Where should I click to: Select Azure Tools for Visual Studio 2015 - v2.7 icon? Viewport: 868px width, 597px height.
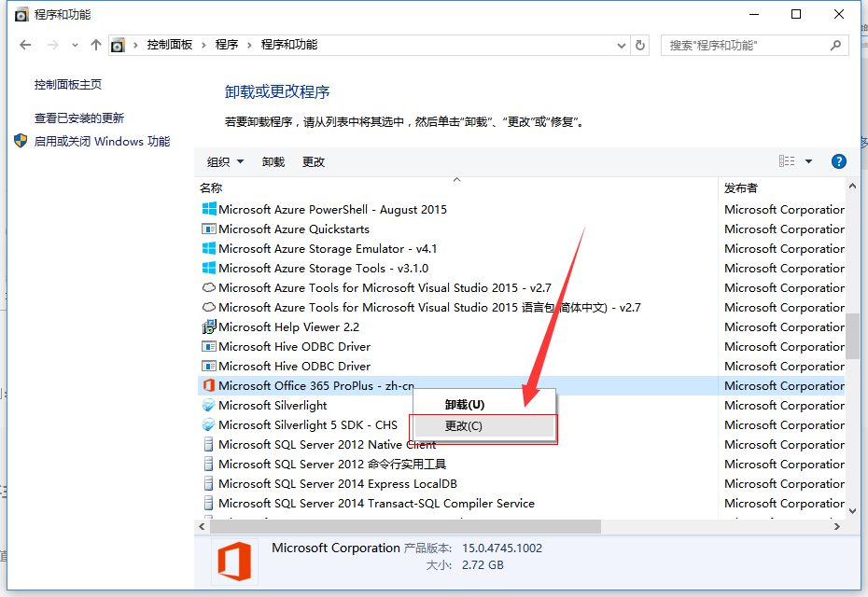coord(209,287)
